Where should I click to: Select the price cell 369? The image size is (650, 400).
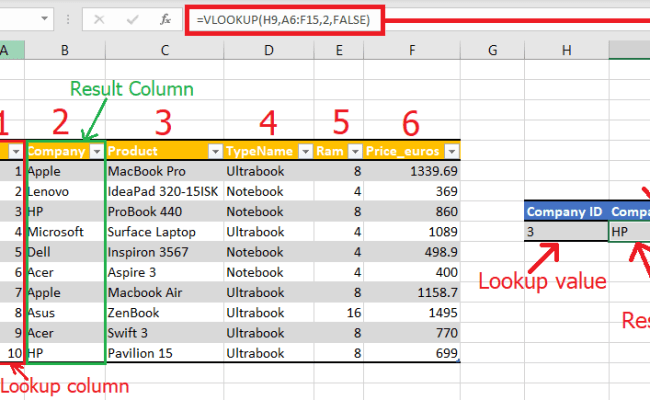click(x=412, y=192)
